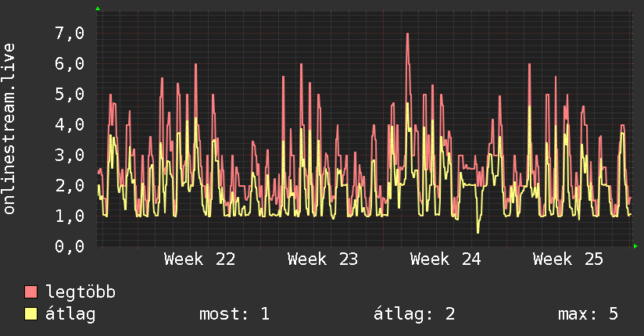
Task: Click the yellow átlag legend swatch
Action: click(30, 314)
